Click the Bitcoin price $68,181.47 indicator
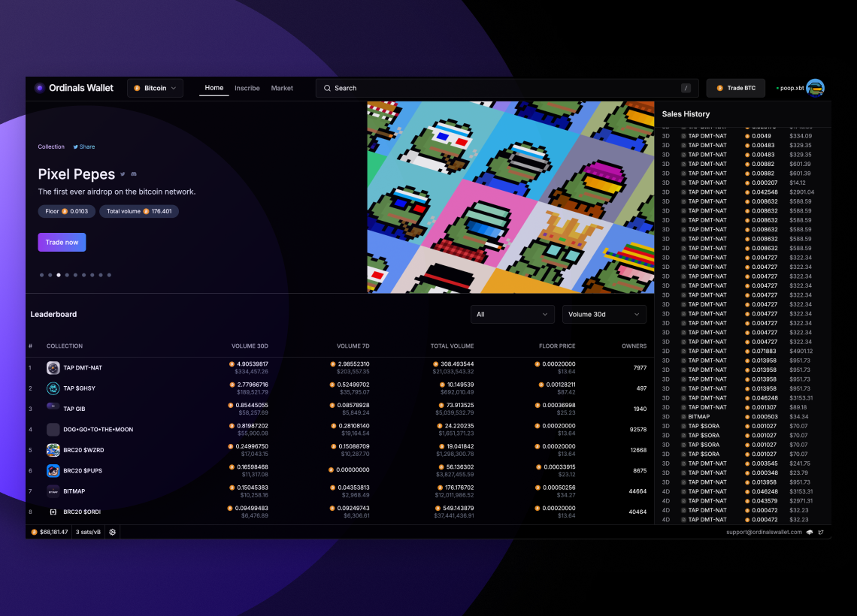The width and height of the screenshot is (857, 616). click(50, 532)
